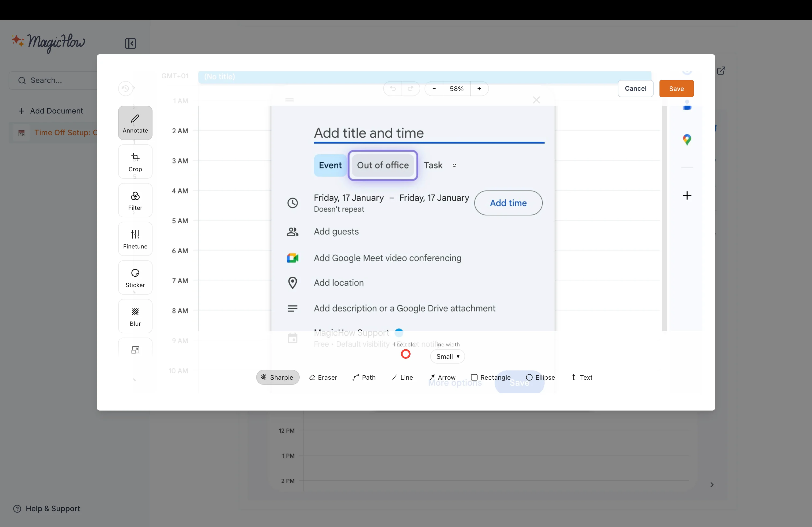Expand the next day with the chevron arrow
The height and width of the screenshot is (527, 812).
[712, 485]
